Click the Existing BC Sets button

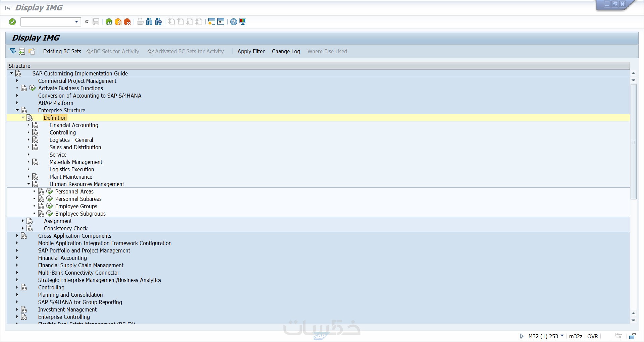tap(62, 51)
